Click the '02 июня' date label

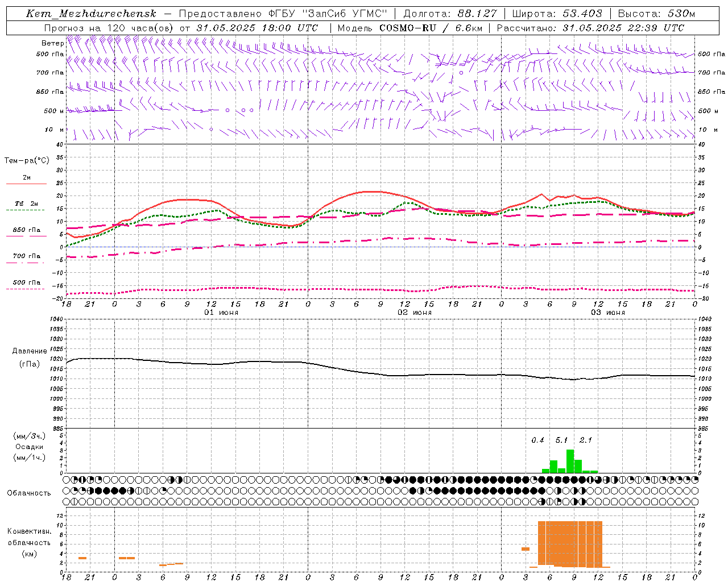tap(415, 313)
